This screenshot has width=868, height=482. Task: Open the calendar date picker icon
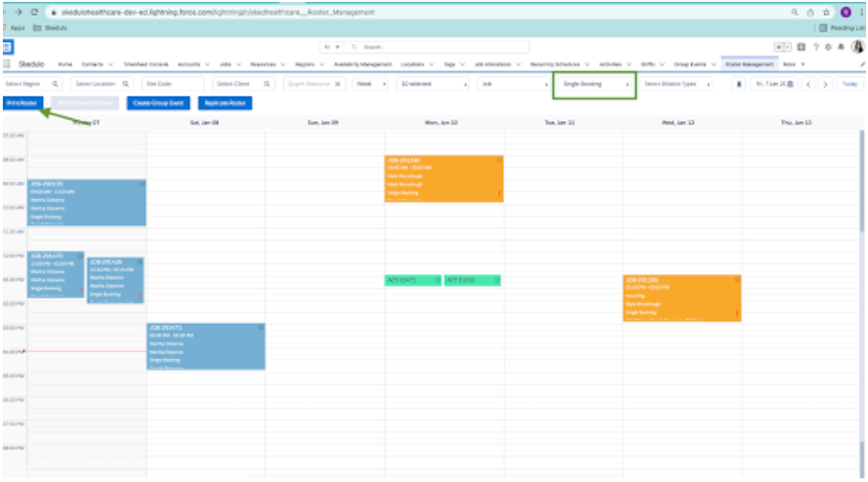click(791, 84)
